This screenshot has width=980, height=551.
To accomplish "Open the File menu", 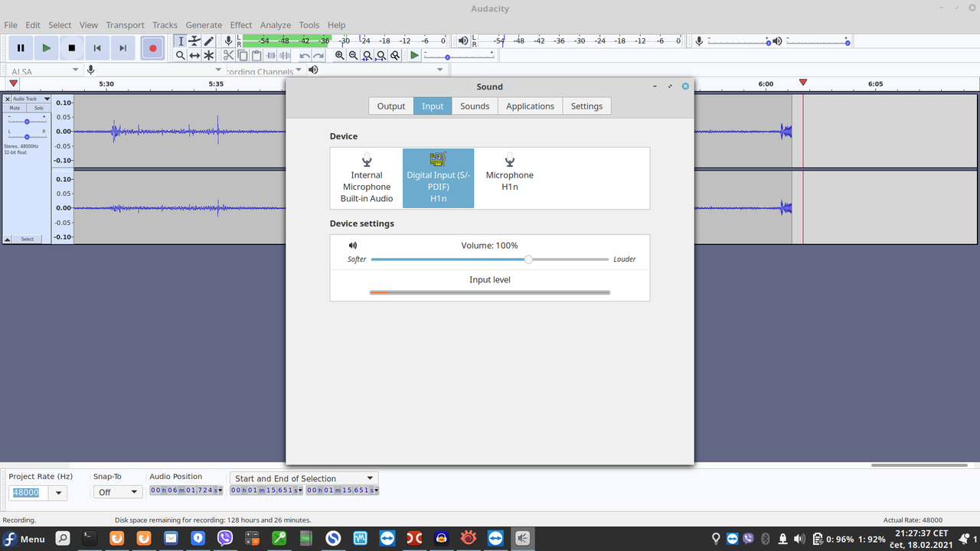I will [x=11, y=24].
